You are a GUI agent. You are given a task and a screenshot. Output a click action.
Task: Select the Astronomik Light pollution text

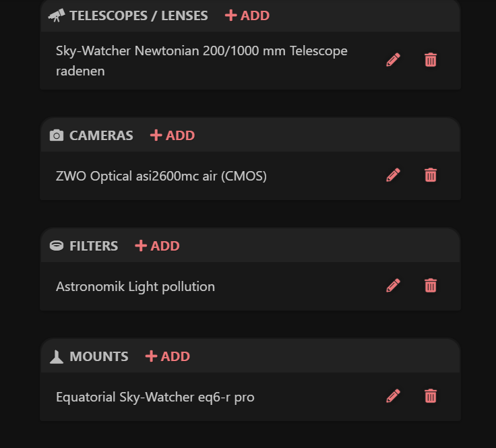point(135,286)
